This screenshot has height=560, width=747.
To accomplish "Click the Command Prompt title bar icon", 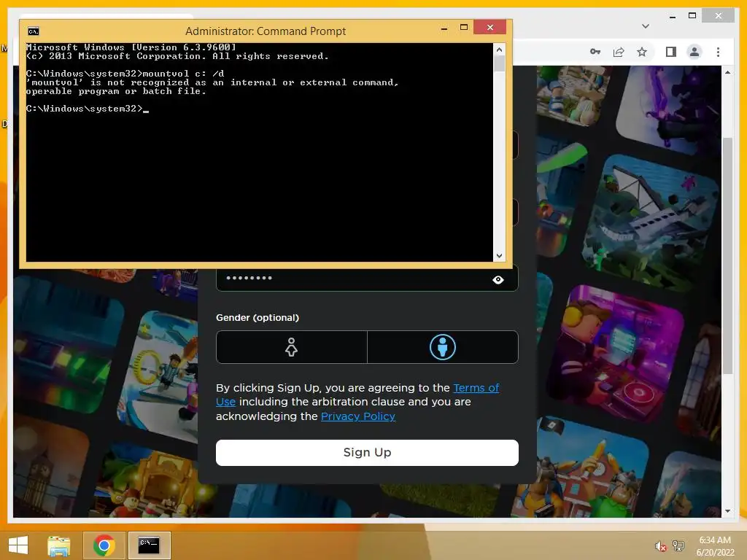I will [34, 31].
